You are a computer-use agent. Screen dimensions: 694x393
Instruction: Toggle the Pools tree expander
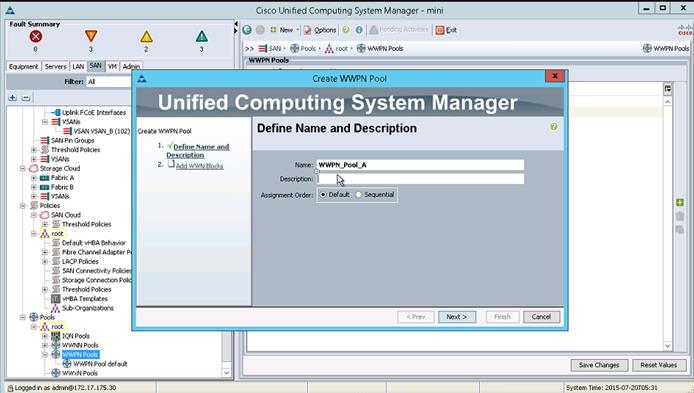click(23, 317)
